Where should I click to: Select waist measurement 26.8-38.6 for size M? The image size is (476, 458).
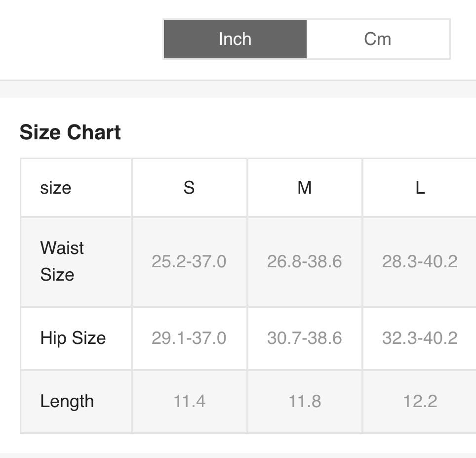tap(305, 262)
